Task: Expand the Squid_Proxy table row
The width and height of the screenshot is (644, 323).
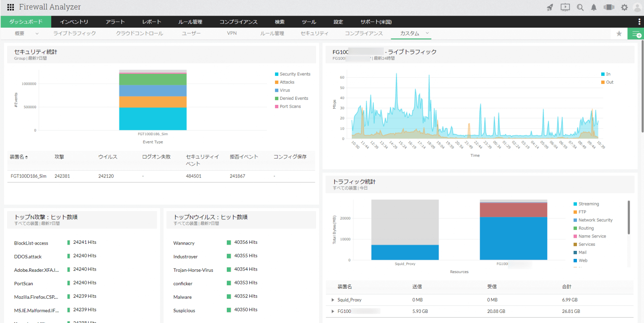Action: [333, 300]
